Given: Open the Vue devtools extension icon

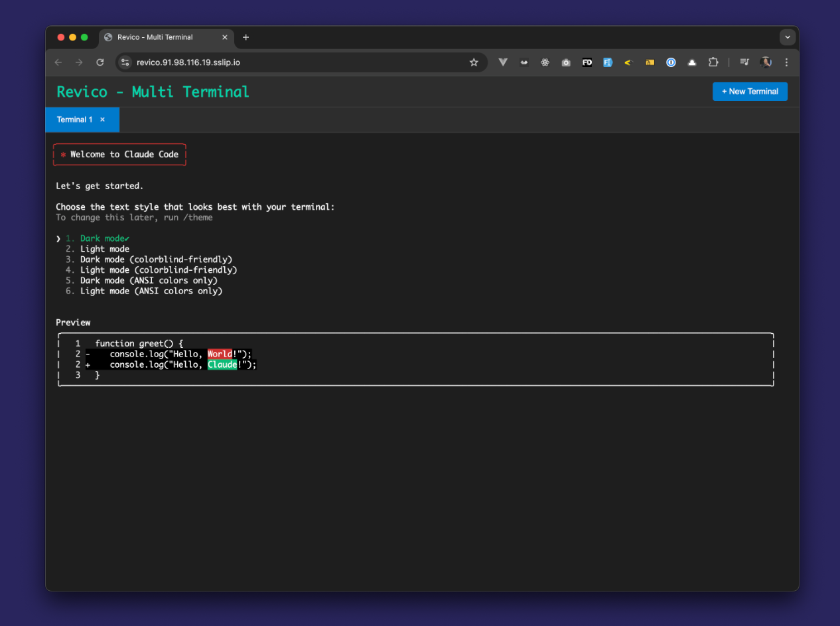Looking at the screenshot, I should pos(503,62).
